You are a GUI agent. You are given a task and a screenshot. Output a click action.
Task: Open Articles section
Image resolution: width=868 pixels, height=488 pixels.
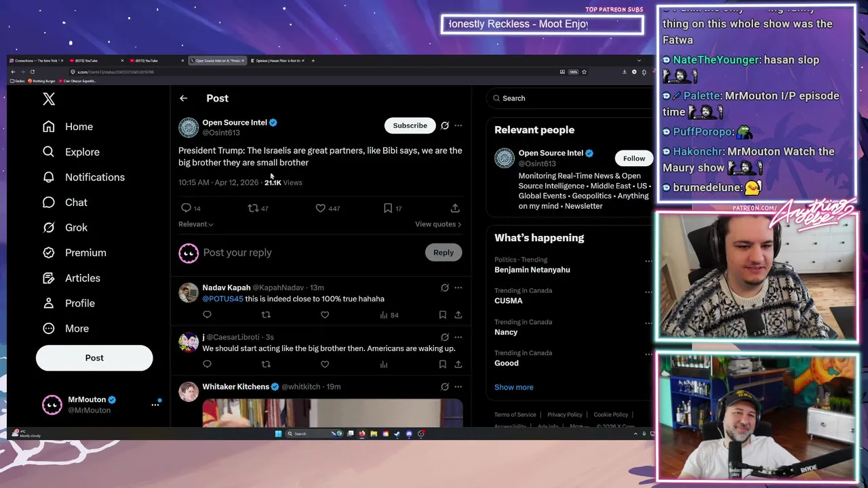pos(71,278)
